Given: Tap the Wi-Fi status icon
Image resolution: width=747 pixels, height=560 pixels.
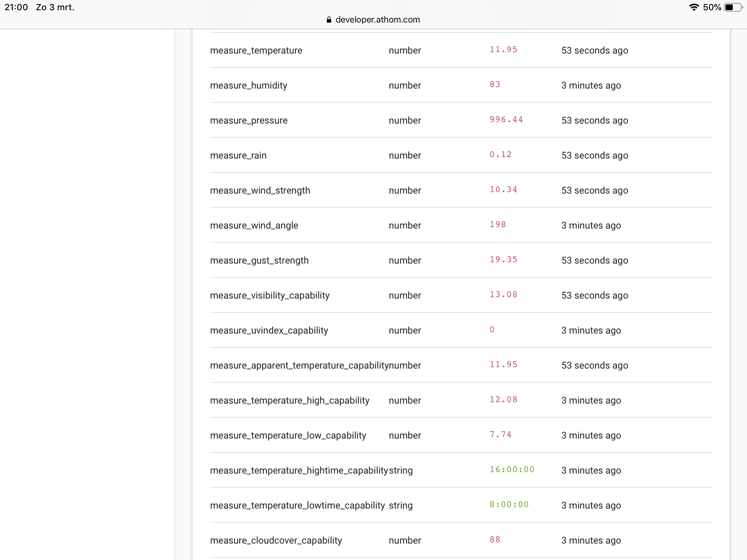Looking at the screenshot, I should pyautogui.click(x=693, y=7).
